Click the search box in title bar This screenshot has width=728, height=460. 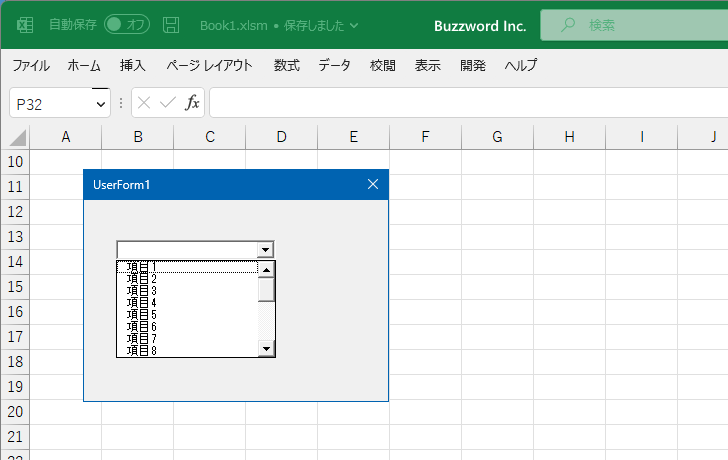(634, 25)
